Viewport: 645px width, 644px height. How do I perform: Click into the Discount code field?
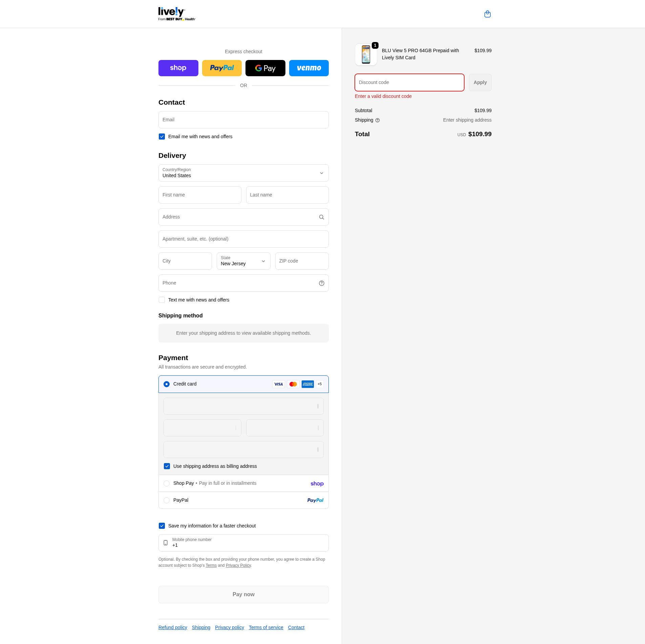coord(409,82)
